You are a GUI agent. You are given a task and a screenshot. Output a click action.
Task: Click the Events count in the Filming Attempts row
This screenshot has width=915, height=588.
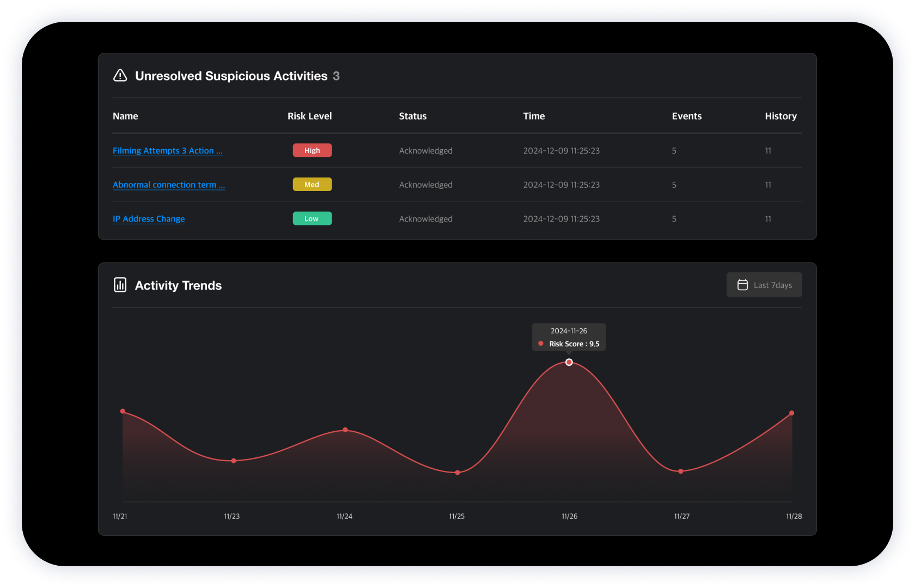(674, 151)
